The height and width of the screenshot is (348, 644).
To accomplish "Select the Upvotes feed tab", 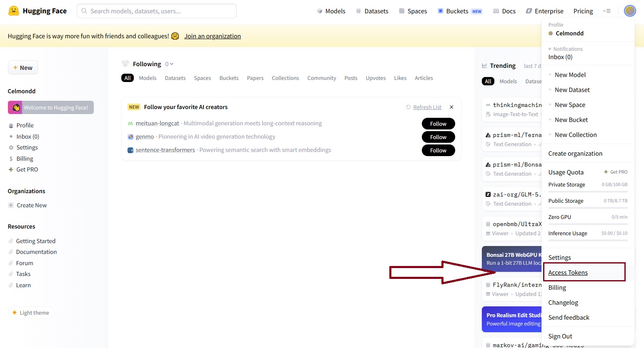I will click(376, 78).
